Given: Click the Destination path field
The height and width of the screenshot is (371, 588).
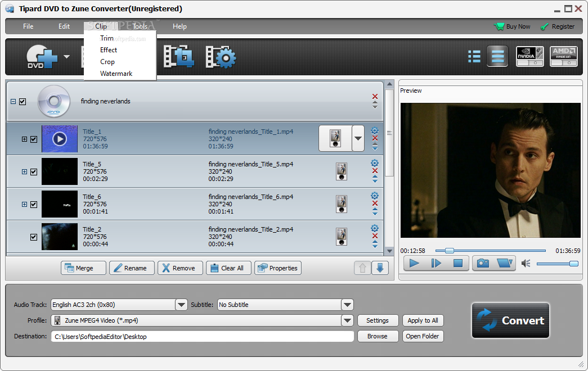Looking at the screenshot, I should click(x=203, y=337).
